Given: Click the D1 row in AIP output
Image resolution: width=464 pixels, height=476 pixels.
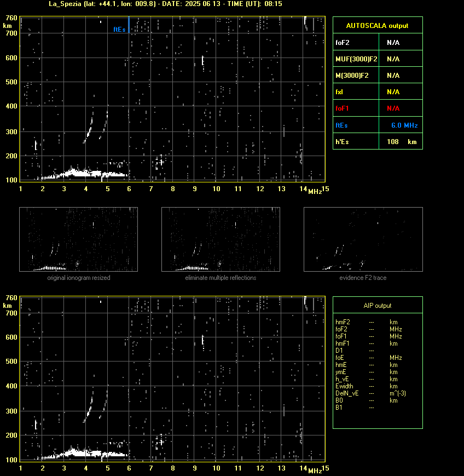Looking at the screenshot, I should point(355,351).
